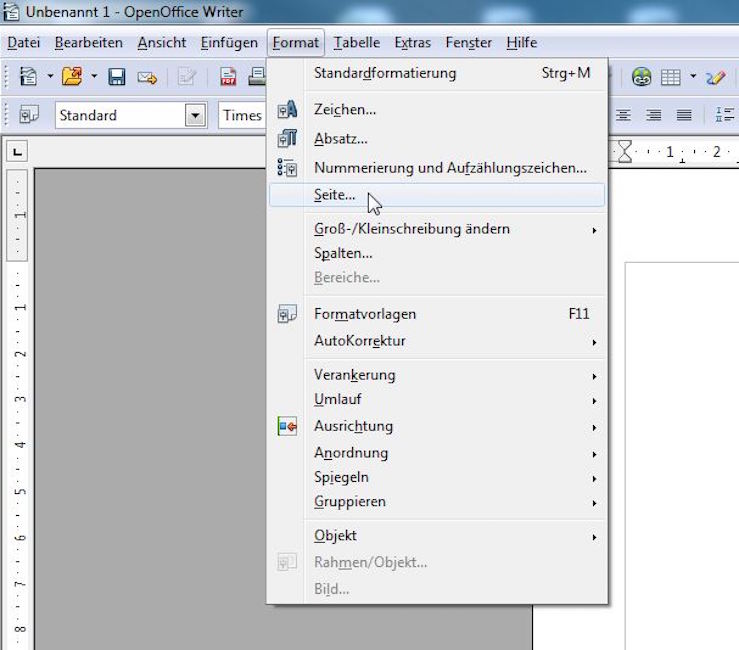Click the Centered alignment icon

coord(624,115)
